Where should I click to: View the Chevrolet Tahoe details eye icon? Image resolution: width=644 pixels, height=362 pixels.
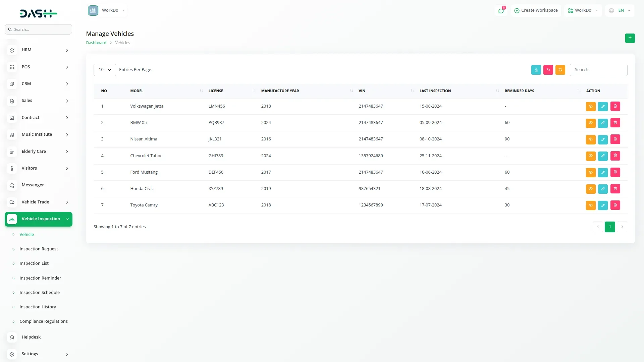tap(590, 156)
